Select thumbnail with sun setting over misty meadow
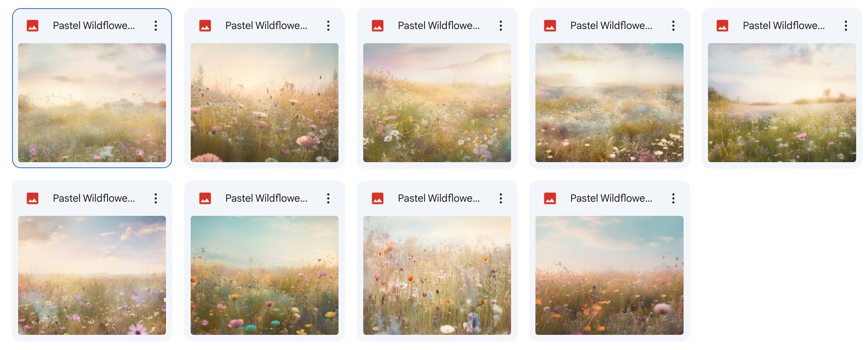This screenshot has height=350, width=868. coord(609,102)
